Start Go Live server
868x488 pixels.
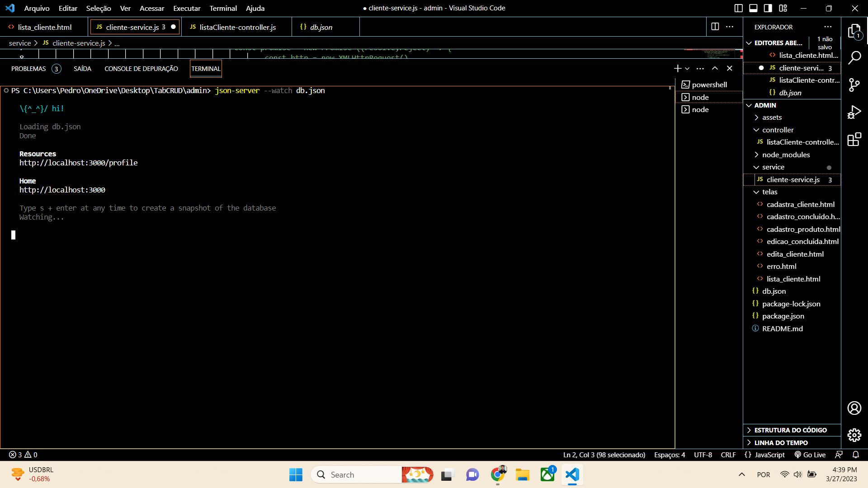[x=810, y=455]
